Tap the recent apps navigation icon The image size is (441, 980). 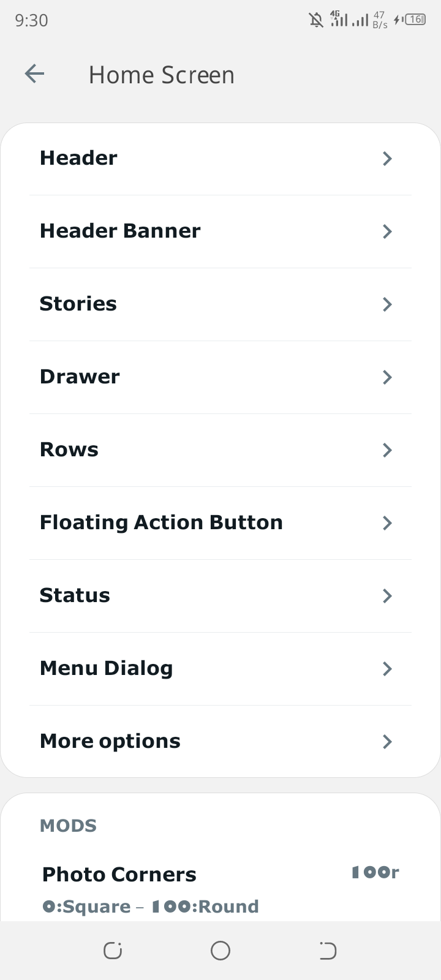[x=113, y=950]
